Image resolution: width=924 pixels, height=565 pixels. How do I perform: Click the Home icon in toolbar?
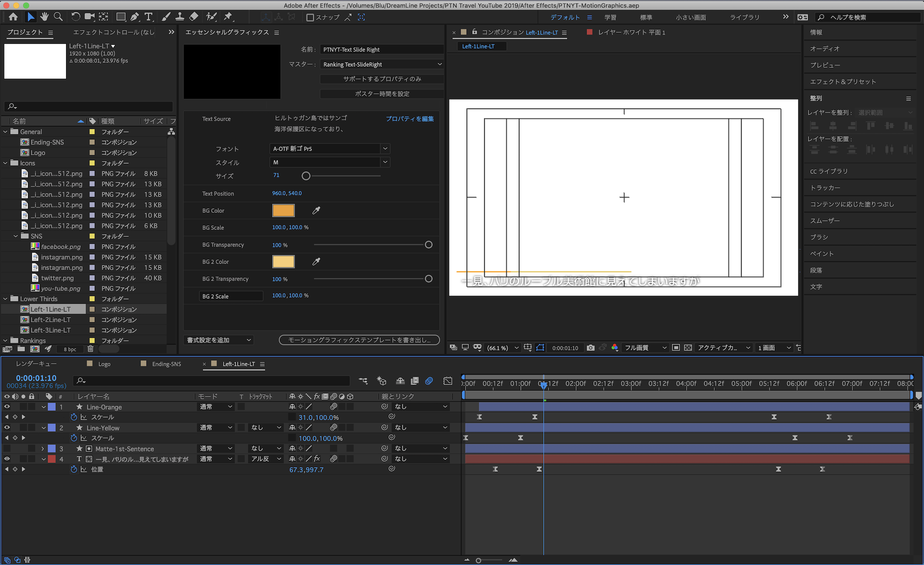pos(13,17)
